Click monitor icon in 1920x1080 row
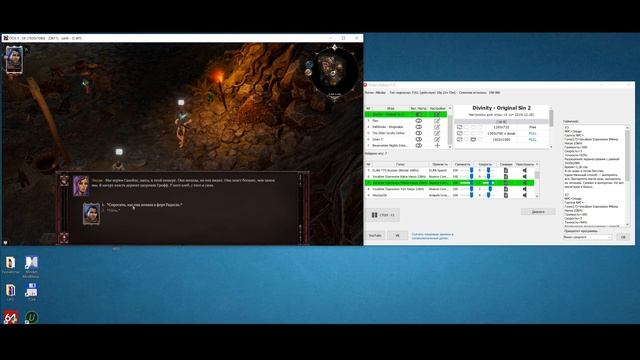Screen dimensions: 640x360 pyautogui.click(x=473, y=140)
